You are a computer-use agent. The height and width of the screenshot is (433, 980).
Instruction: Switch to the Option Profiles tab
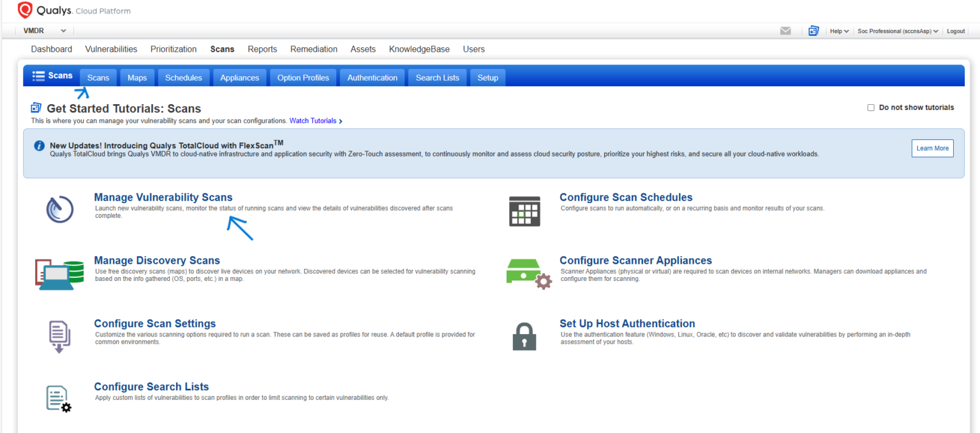point(302,77)
